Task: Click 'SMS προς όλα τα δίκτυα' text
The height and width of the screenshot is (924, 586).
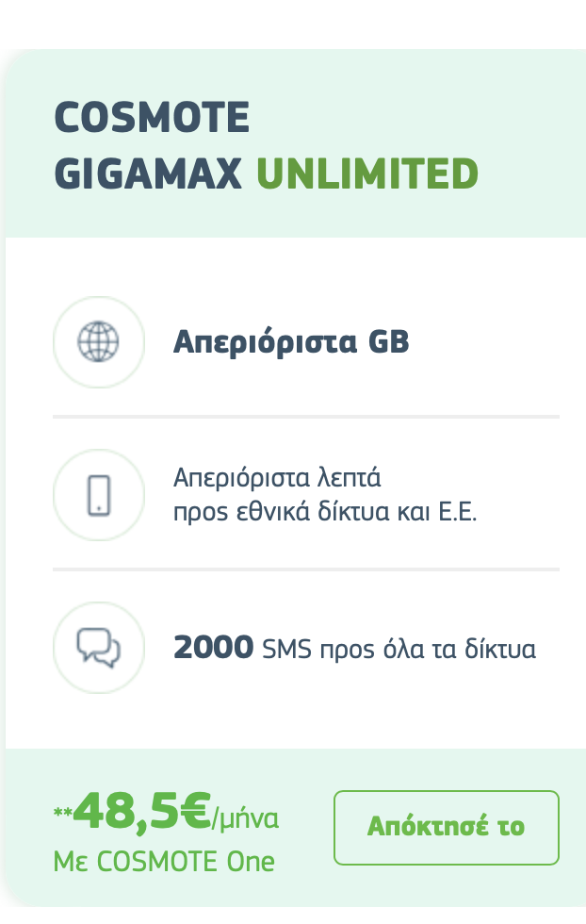Action: coord(399,650)
